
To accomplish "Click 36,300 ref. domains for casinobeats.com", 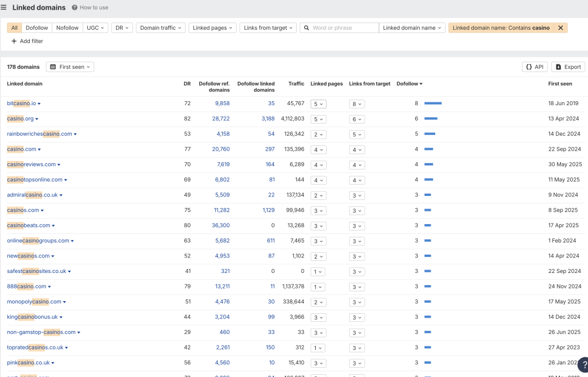I will 221,225.
